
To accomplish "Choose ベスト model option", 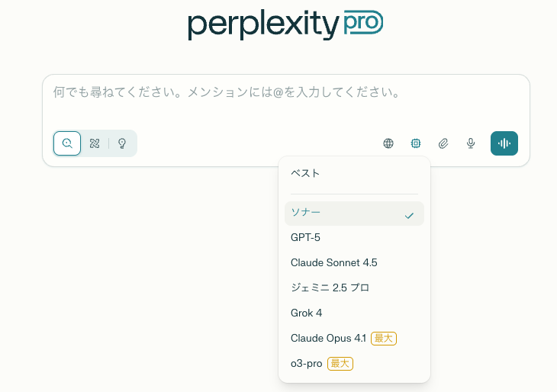I will tap(305, 173).
